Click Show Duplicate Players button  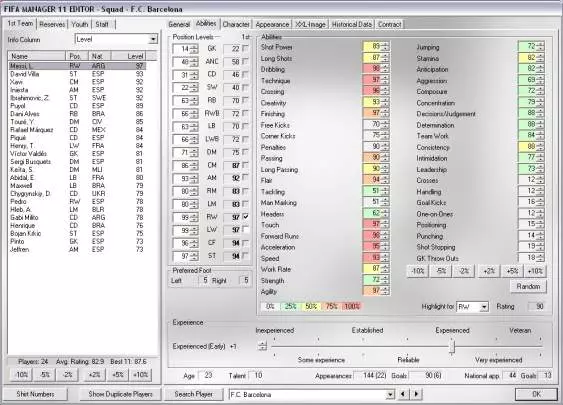pos(120,394)
